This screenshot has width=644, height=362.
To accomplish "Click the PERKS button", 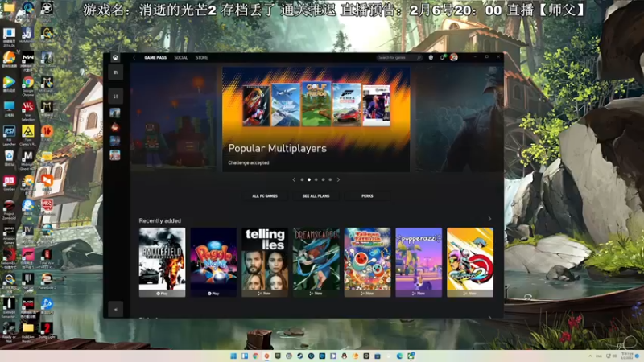I will 367,196.
